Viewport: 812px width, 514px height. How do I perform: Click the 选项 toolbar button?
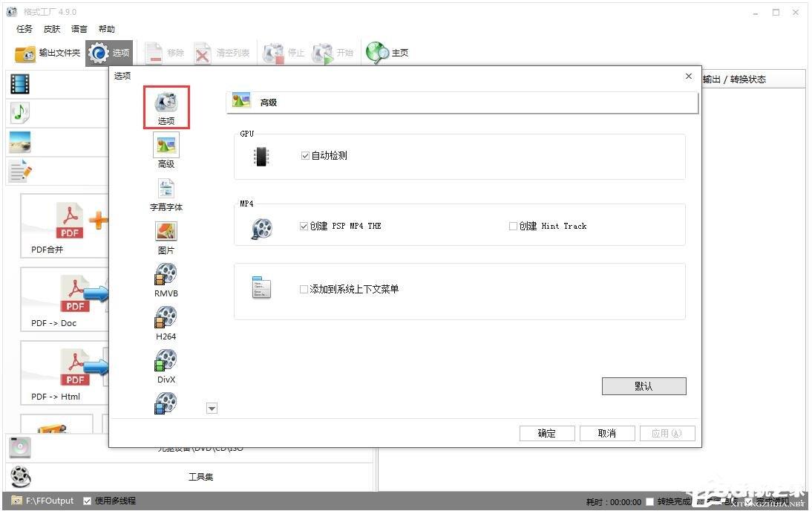tap(109, 53)
